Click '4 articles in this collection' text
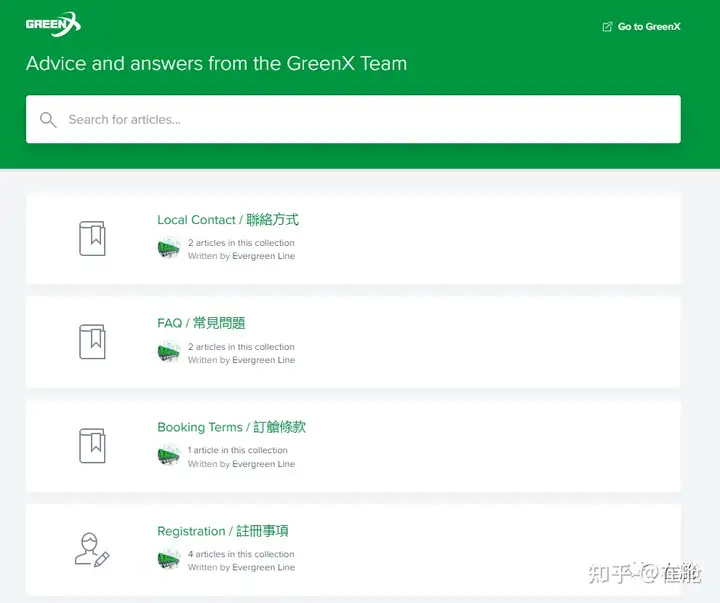 (241, 554)
